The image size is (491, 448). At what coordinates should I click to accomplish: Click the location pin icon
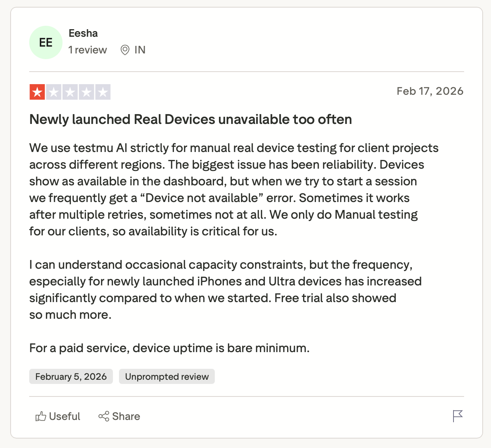coord(125,50)
